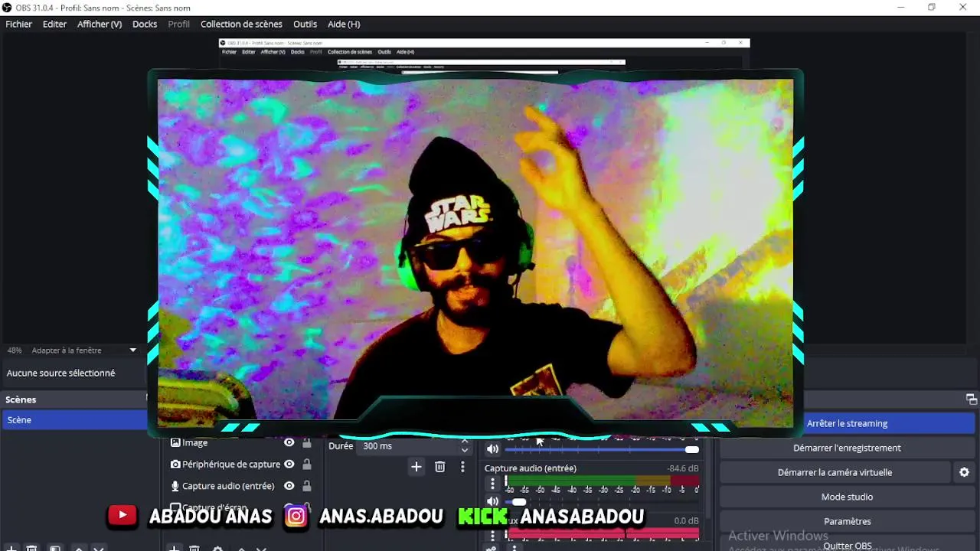Click the greyed-out Profil menu
Image resolution: width=980 pixels, height=551 pixels.
click(178, 24)
